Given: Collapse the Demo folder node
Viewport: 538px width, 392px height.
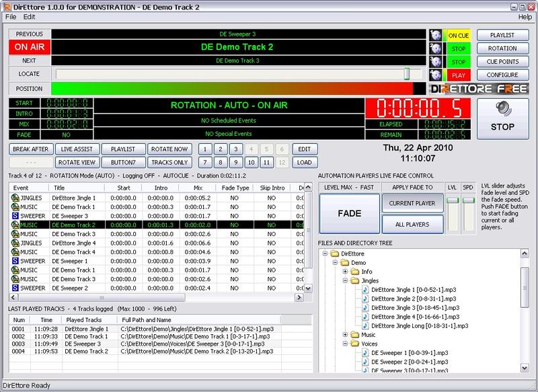Looking at the screenshot, I should click(x=335, y=262).
